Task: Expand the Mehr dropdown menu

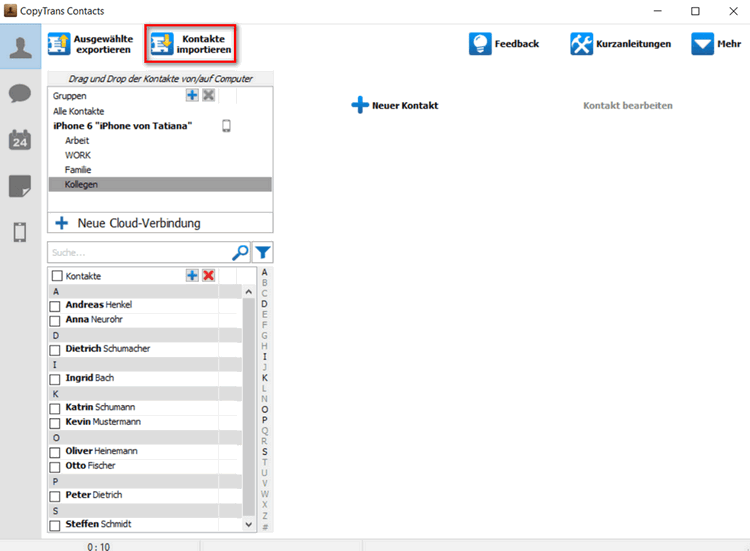Action: [716, 44]
